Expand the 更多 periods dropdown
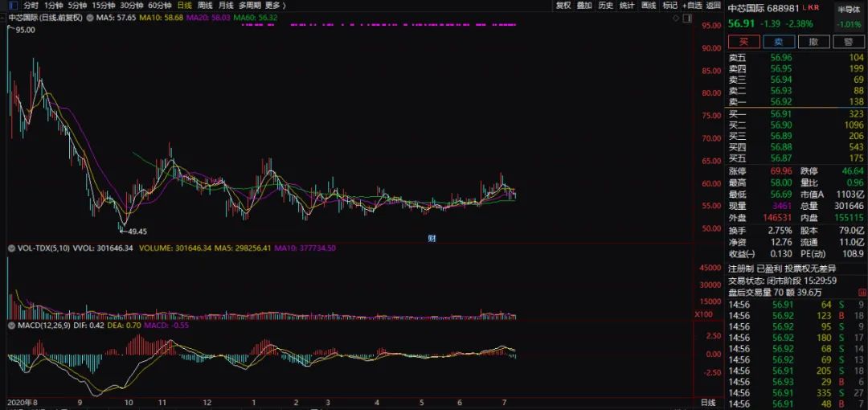Image resolution: width=868 pixels, height=410 pixels. 269,5
